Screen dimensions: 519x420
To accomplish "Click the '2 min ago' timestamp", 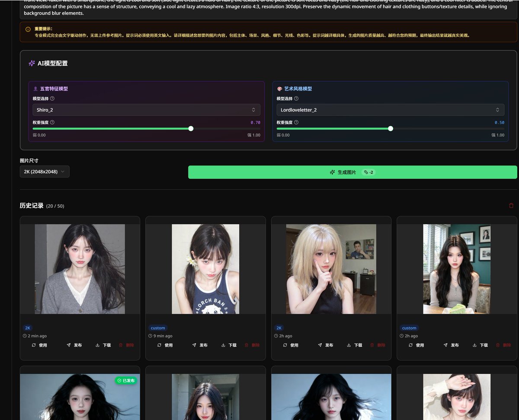I will (x=37, y=336).
